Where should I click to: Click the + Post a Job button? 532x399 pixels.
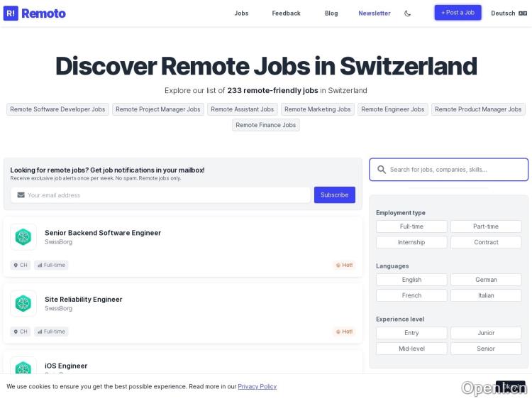pyautogui.click(x=458, y=13)
